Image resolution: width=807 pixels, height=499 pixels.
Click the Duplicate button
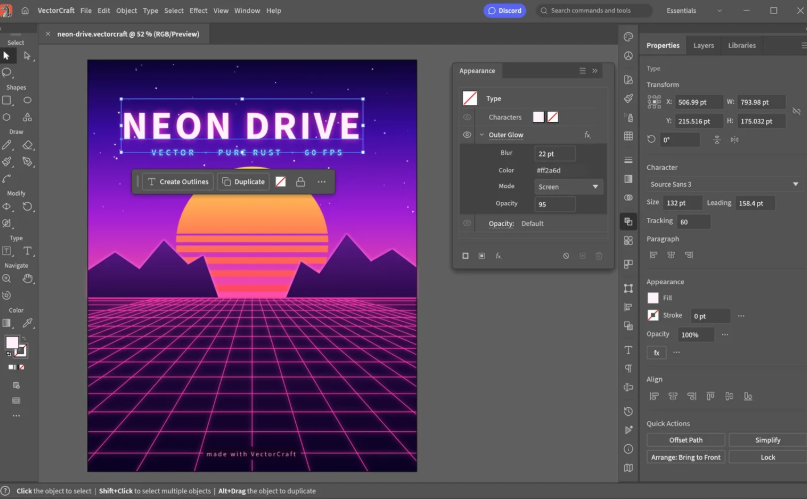point(243,182)
